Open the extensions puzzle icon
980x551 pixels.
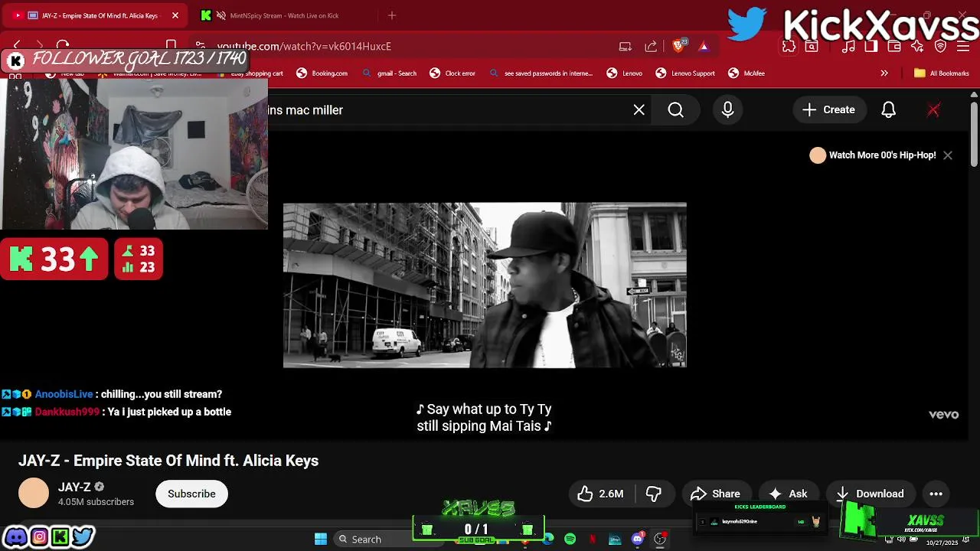point(789,47)
